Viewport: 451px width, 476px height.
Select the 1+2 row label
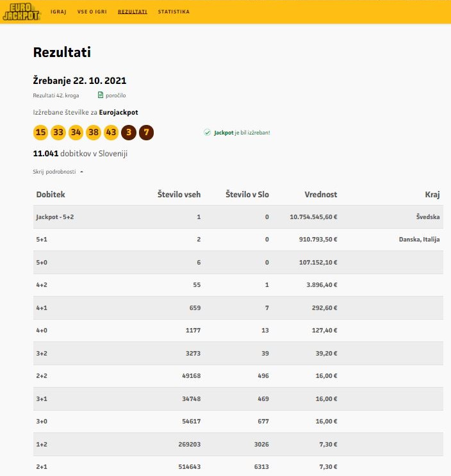click(x=42, y=445)
